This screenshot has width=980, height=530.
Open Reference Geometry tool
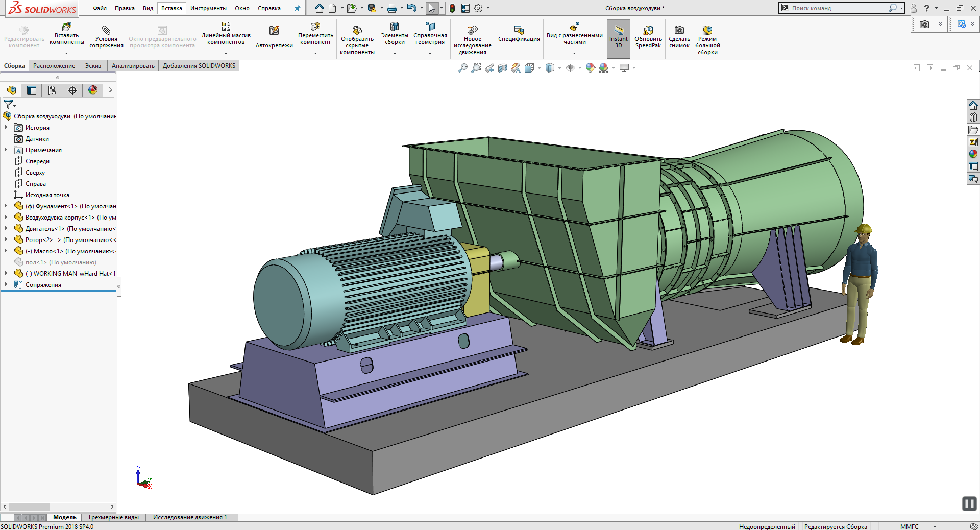[430, 35]
